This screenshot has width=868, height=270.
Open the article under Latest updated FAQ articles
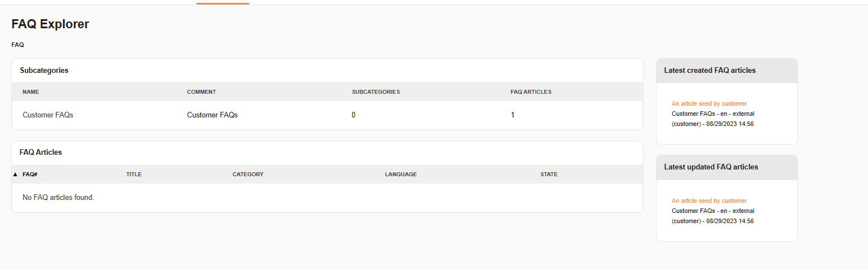(x=709, y=201)
